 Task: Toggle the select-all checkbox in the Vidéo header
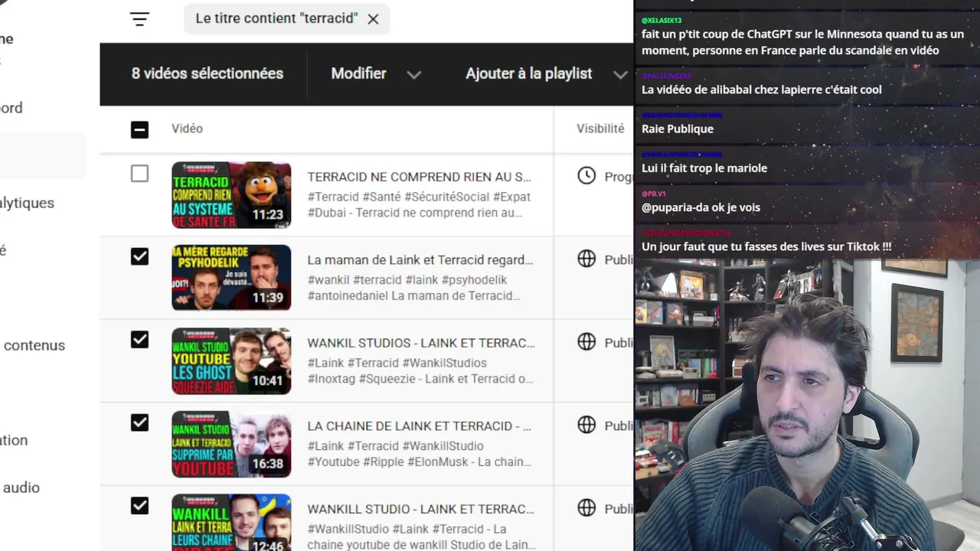pyautogui.click(x=139, y=129)
